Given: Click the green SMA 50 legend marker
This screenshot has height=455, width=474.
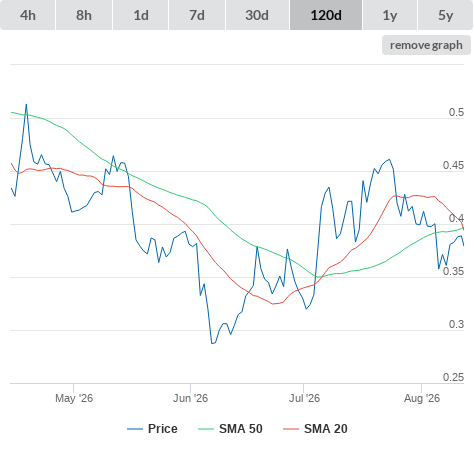Looking at the screenshot, I should click(206, 429).
